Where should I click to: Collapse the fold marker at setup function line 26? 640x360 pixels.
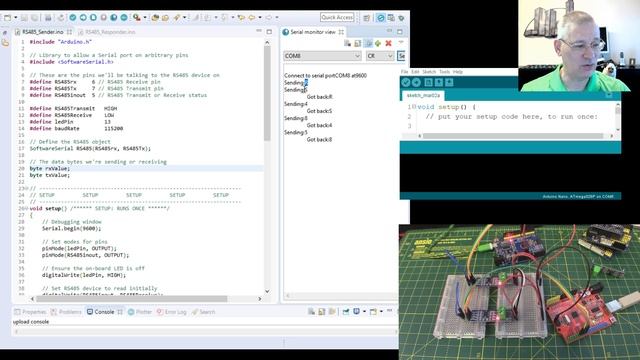pyautogui.click(x=27, y=209)
